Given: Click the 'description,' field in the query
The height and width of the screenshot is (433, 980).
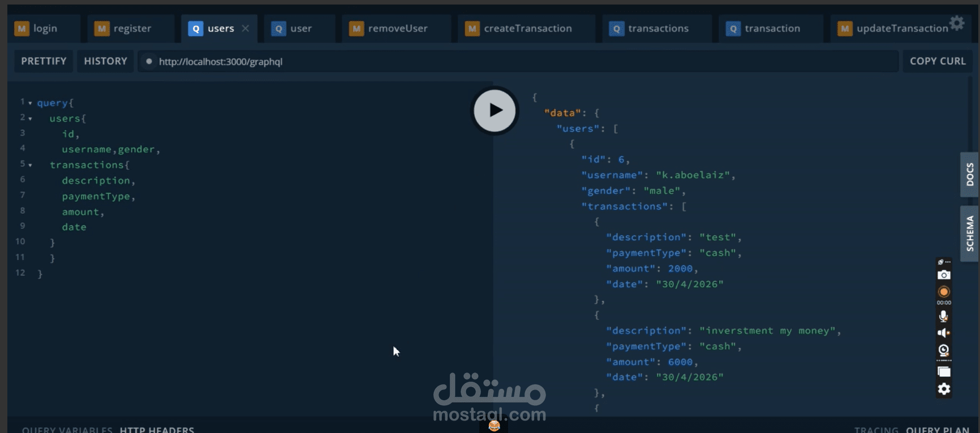Looking at the screenshot, I should point(99,180).
